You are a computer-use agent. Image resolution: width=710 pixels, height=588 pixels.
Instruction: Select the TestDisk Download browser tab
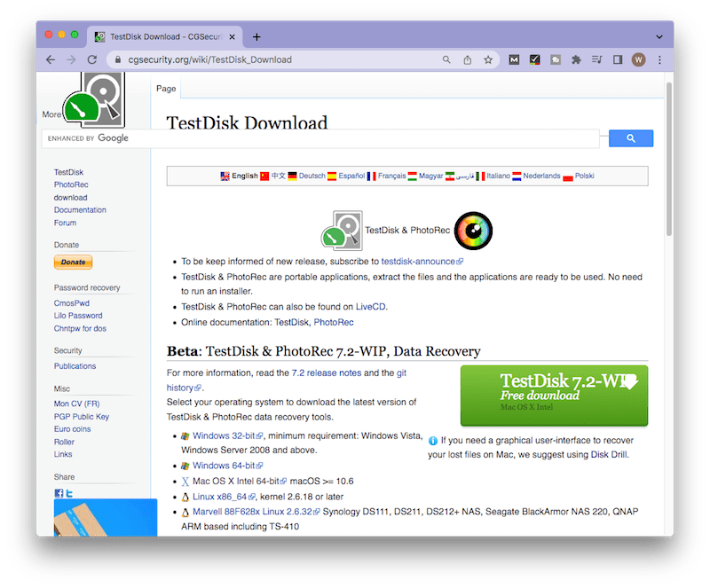[x=164, y=37]
